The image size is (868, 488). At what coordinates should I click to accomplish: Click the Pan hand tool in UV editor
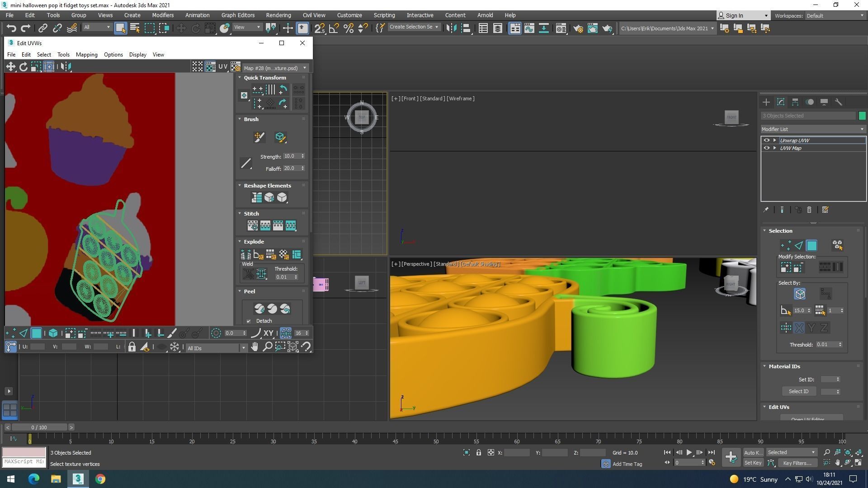(255, 347)
